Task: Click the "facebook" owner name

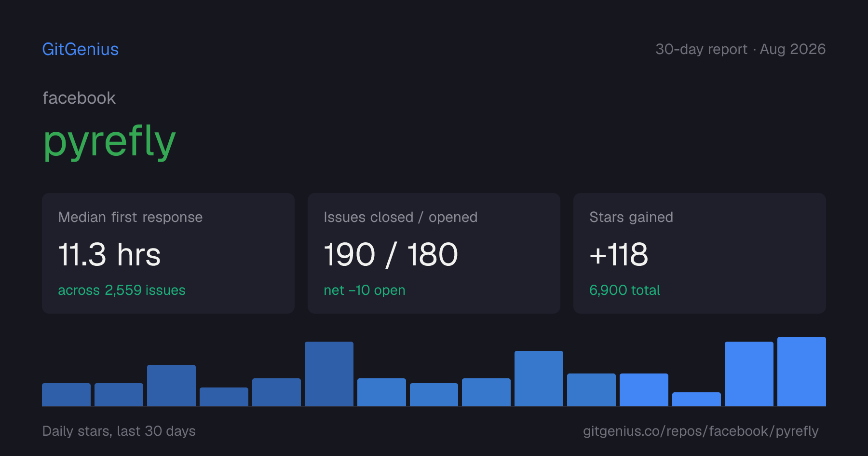Action: (79, 98)
